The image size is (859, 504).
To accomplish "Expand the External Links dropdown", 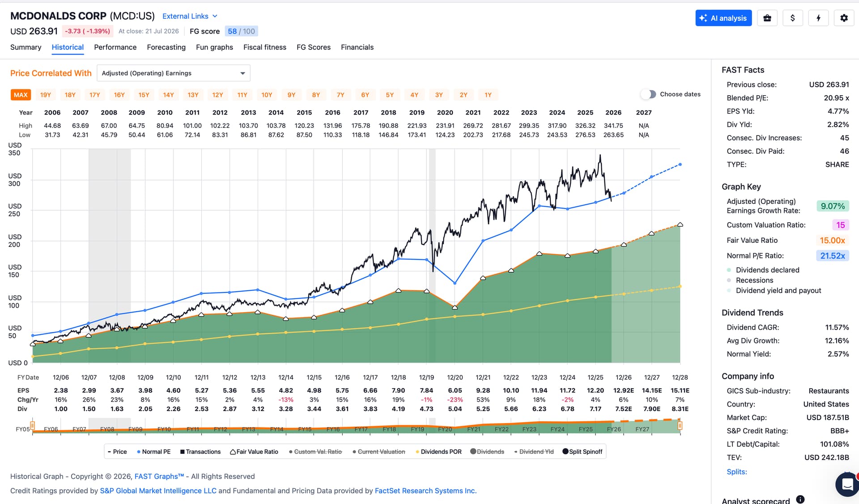I will [x=190, y=16].
